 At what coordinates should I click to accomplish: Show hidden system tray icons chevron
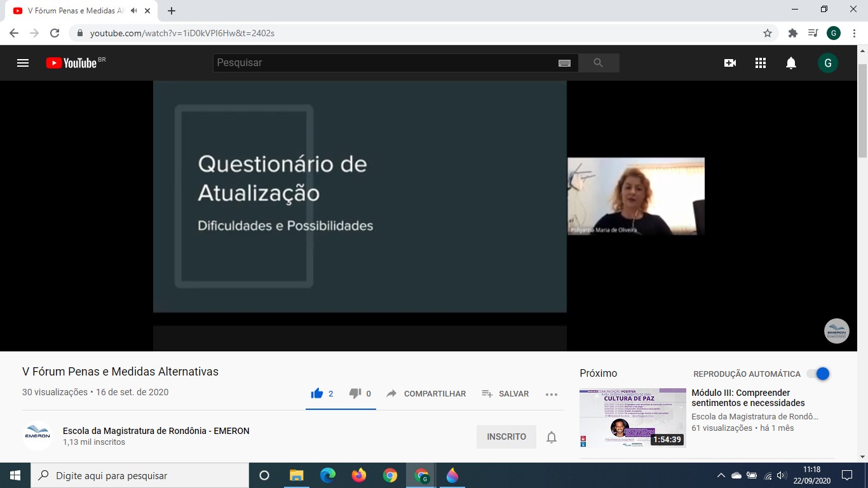tap(721, 475)
